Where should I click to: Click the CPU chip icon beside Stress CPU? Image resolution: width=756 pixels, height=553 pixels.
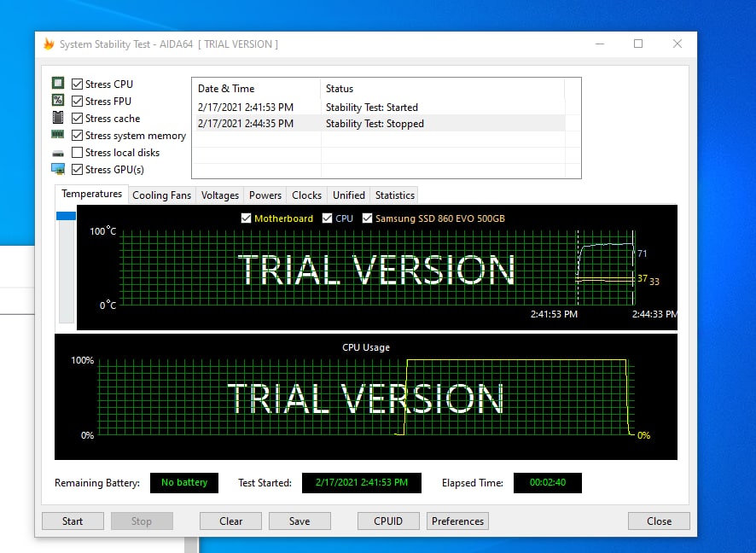pos(58,83)
